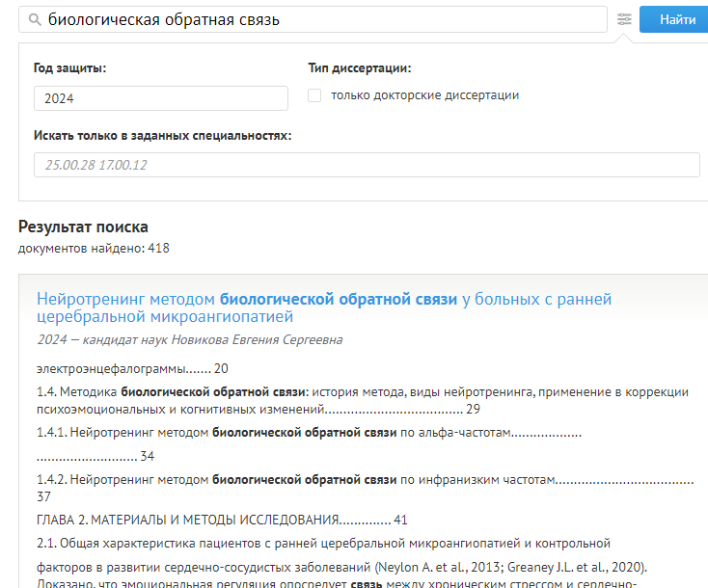The width and height of the screenshot is (708, 588).
Task: Click snippet 1.4.1 по альфа-частотам
Action: (x=310, y=444)
